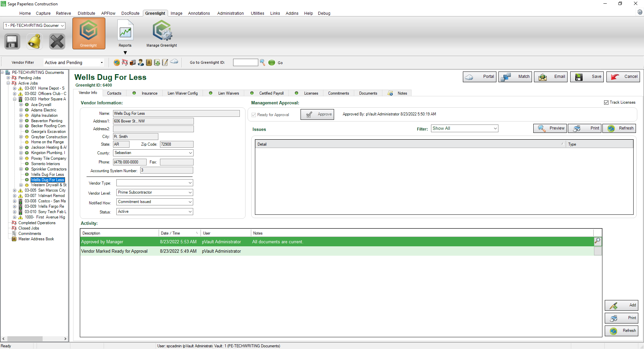This screenshot has height=349, width=644.
Task: Click the golden bell notification icon
Action: (x=35, y=42)
